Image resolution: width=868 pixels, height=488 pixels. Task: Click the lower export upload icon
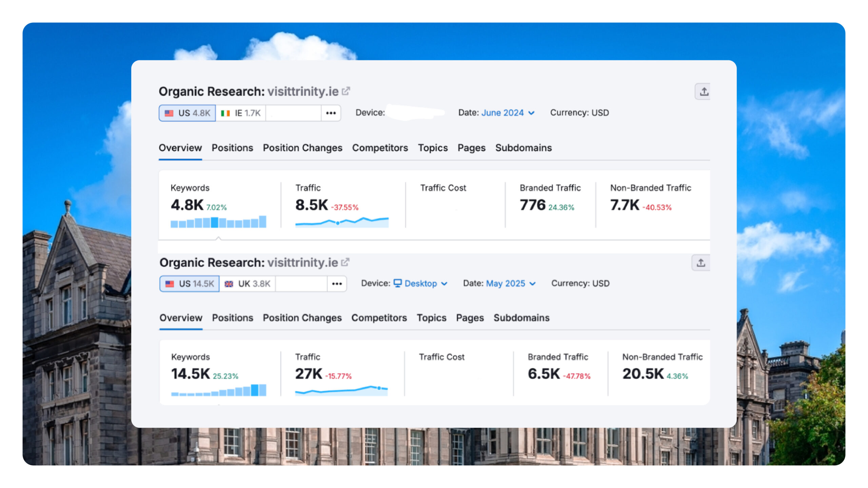click(701, 263)
